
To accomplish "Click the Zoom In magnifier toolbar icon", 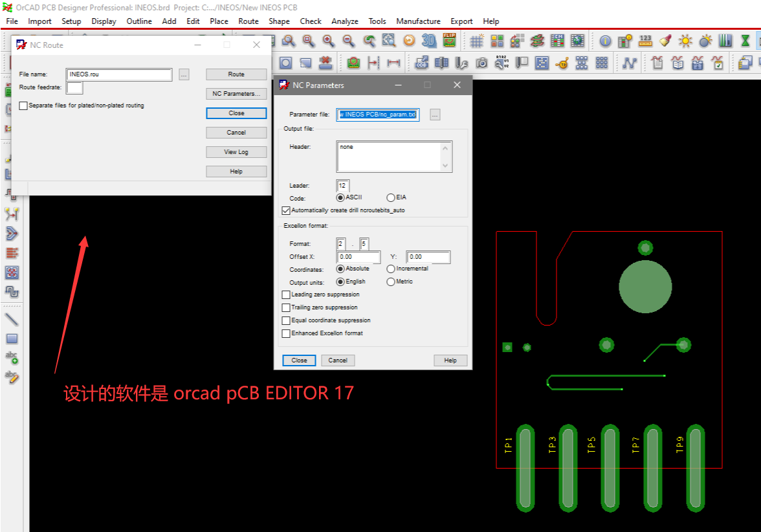I will pyautogui.click(x=329, y=41).
